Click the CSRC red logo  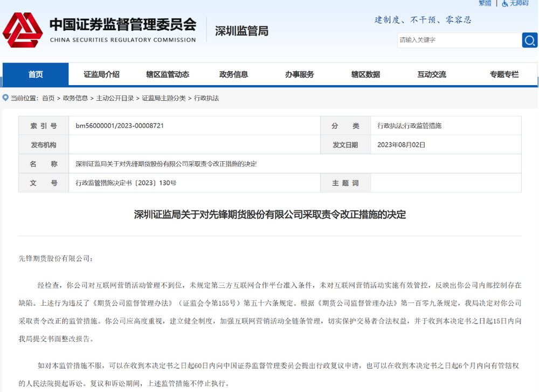click(x=22, y=30)
